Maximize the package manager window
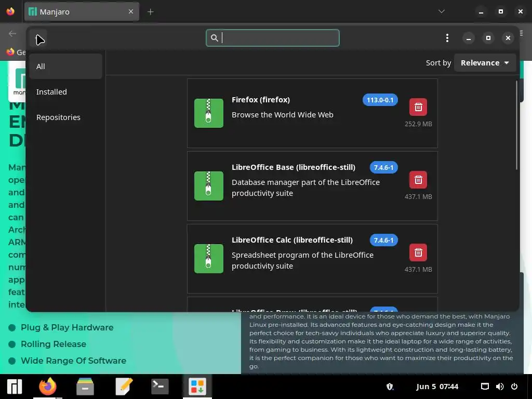Viewport: 532px width, 399px height. [488, 38]
